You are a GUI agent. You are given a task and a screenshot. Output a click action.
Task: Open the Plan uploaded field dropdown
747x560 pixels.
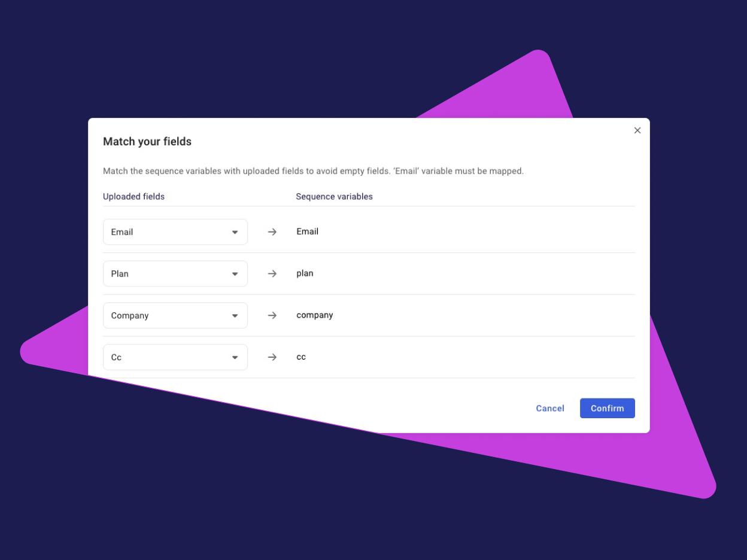(175, 273)
